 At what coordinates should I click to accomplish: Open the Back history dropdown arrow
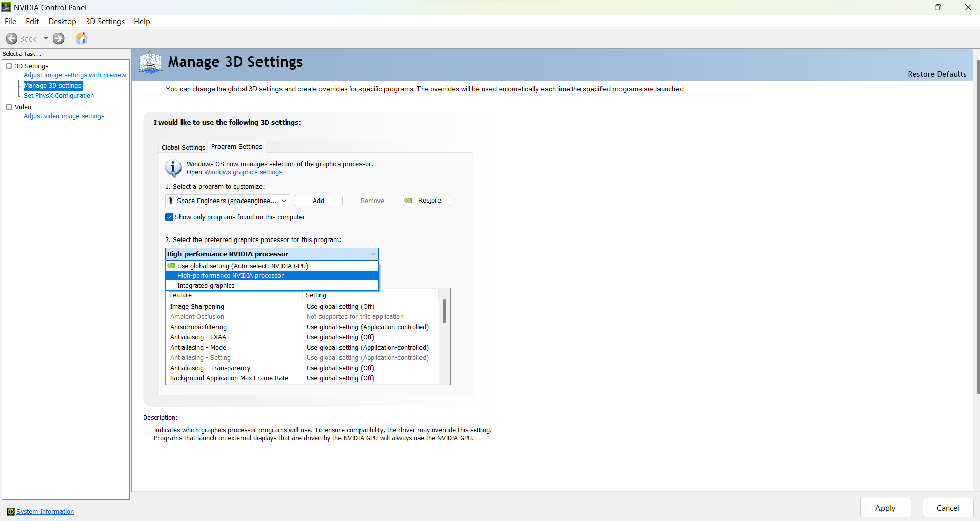pyautogui.click(x=46, y=39)
